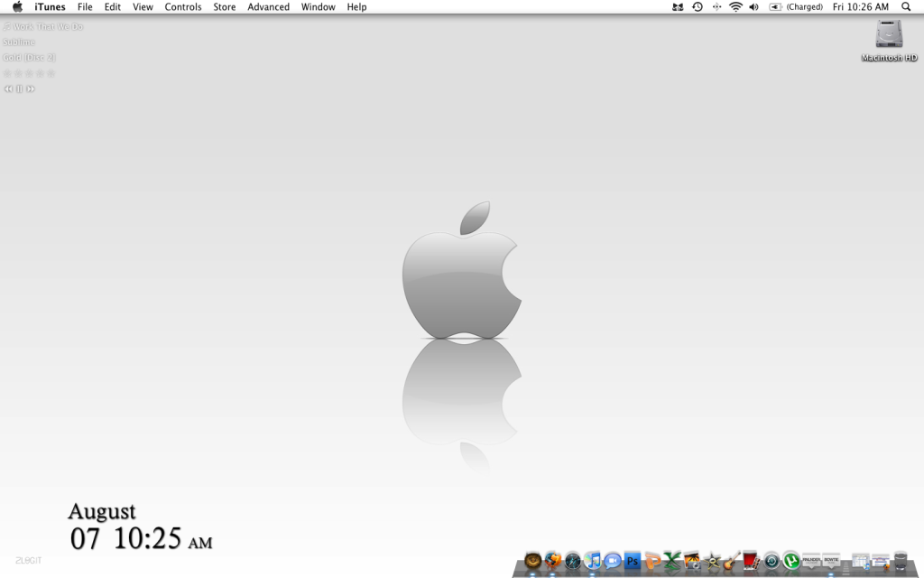This screenshot has width=924, height=578.
Task: Open the Time Machine menu bar icon
Action: [698, 7]
